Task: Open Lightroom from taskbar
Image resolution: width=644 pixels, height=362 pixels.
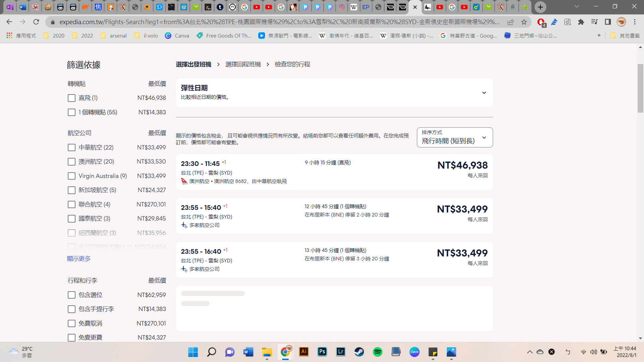Action: point(341,352)
